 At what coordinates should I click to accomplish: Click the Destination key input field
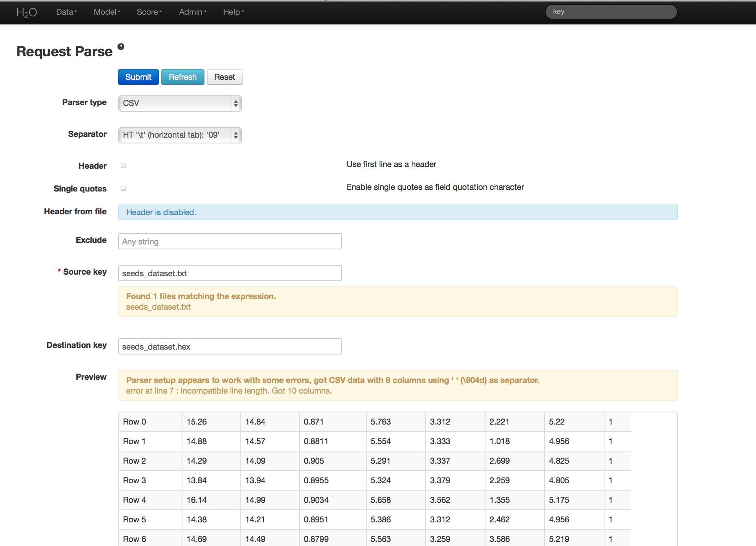230,346
